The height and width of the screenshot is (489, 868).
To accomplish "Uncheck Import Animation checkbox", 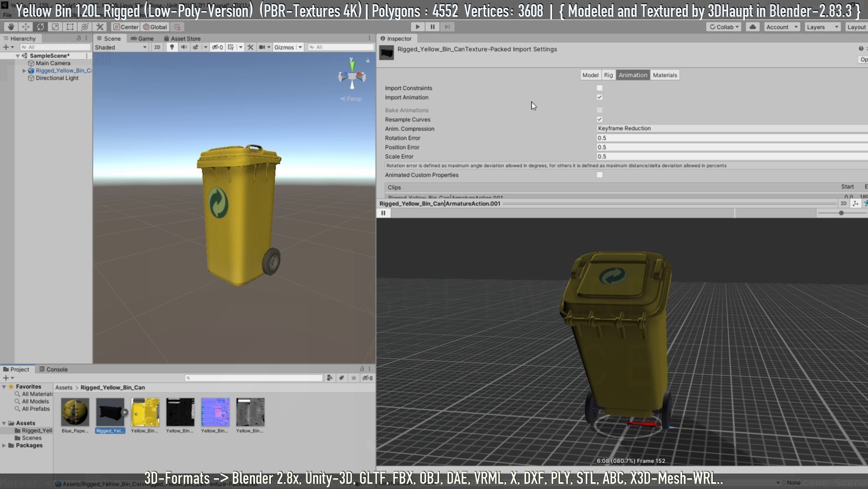I will click(x=600, y=97).
